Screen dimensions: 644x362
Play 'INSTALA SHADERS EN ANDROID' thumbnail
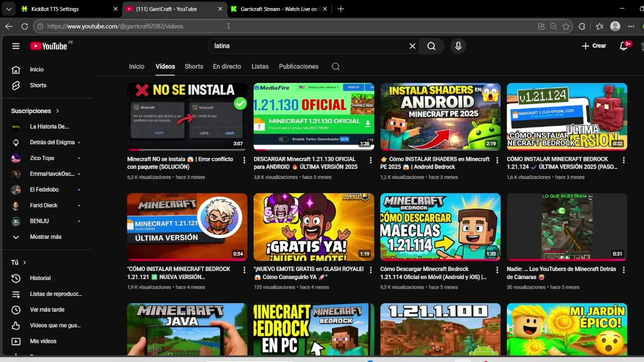(x=440, y=117)
